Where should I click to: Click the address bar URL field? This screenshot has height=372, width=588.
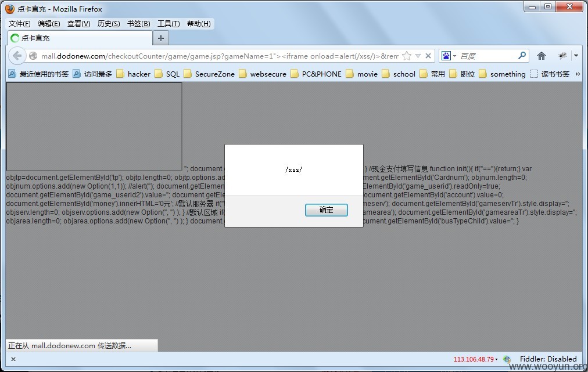pos(220,56)
